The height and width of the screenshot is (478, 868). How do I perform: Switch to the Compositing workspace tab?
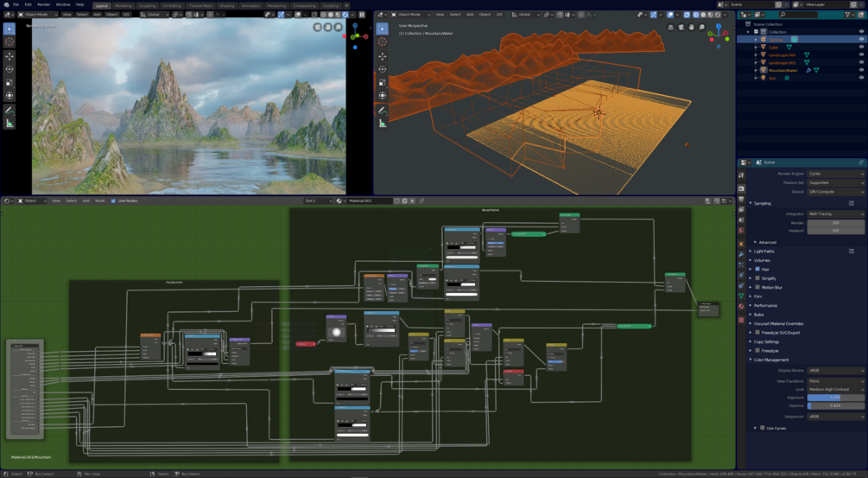tap(304, 5)
